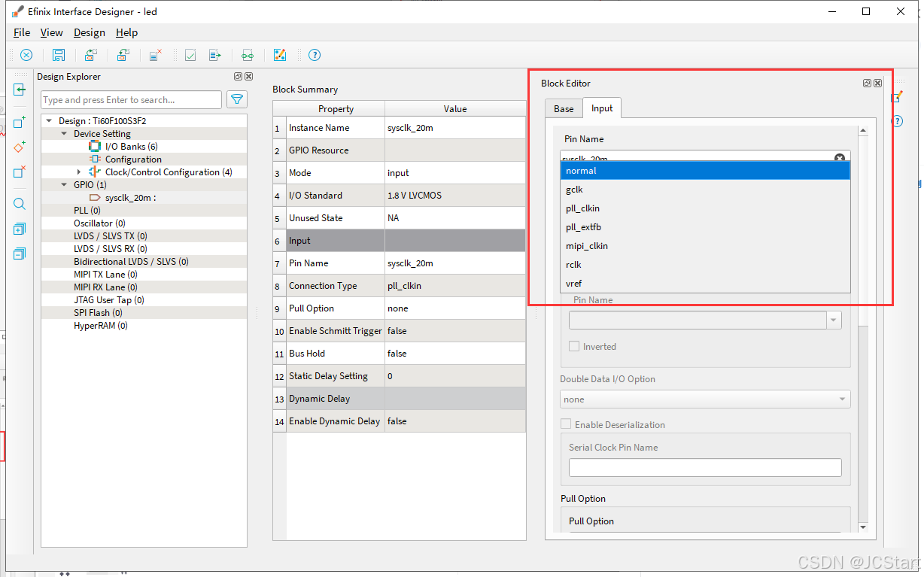Image resolution: width=924 pixels, height=577 pixels.
Task: Save the design with the floppy disk icon
Action: coord(59,55)
